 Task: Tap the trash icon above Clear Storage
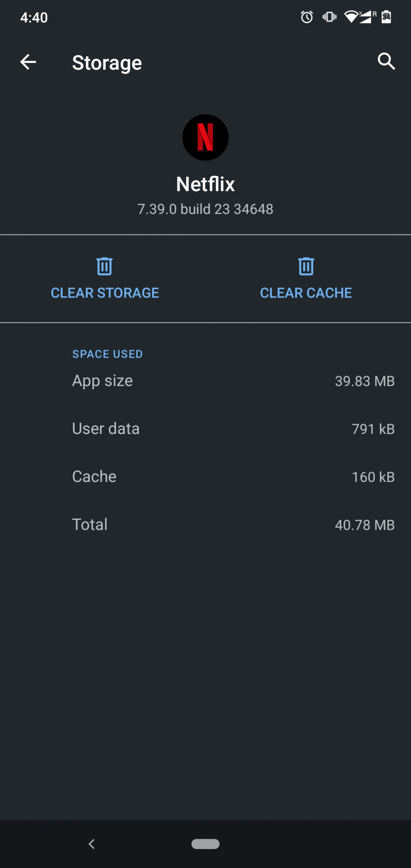(105, 266)
